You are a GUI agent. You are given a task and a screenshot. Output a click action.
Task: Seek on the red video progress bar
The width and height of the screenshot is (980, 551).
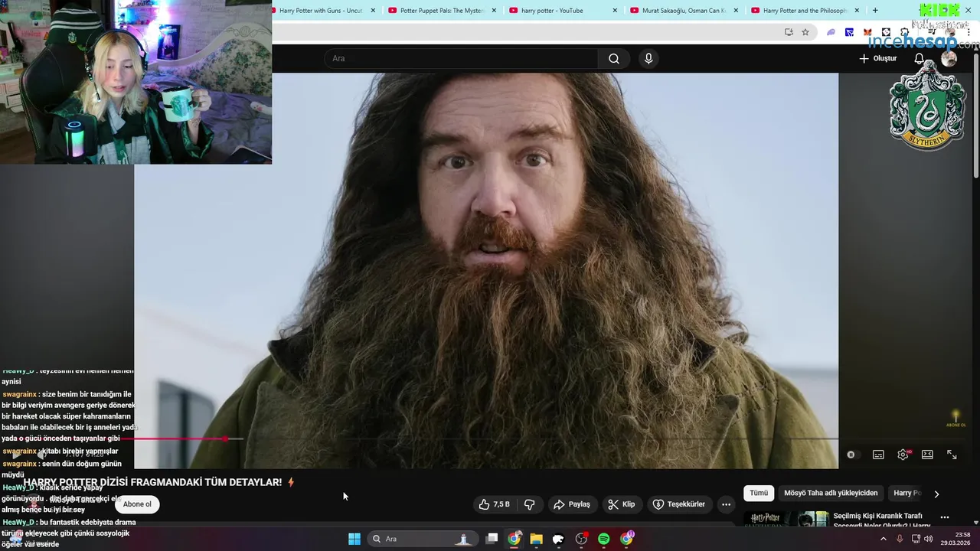pos(486,439)
